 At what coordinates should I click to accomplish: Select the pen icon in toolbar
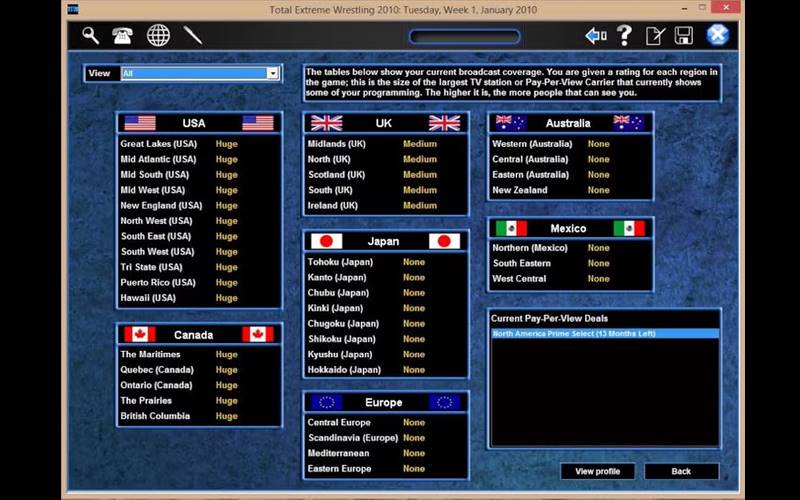pyautogui.click(x=193, y=36)
